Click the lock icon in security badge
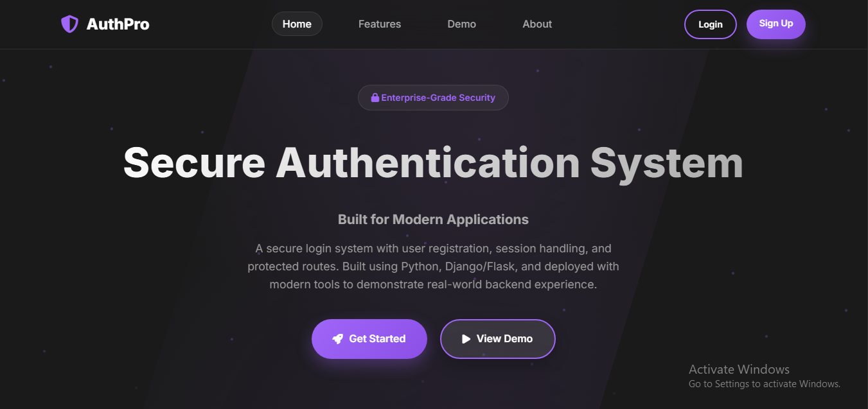 pyautogui.click(x=375, y=98)
